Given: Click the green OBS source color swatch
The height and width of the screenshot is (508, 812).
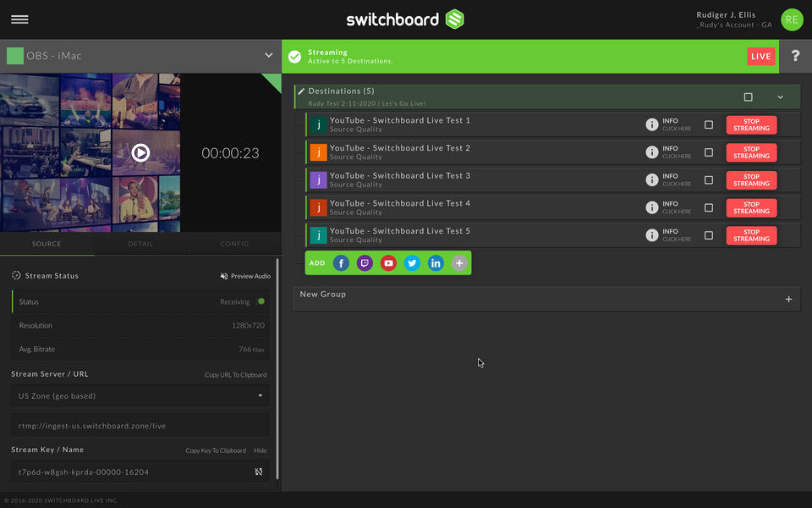Looking at the screenshot, I should coord(15,56).
